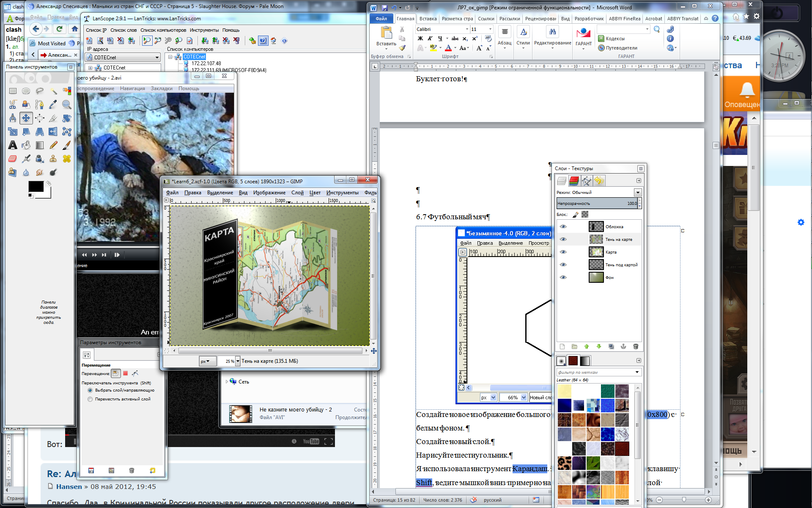Click the black foreground color swatch
Screen dimensions: 812x508
36,187
